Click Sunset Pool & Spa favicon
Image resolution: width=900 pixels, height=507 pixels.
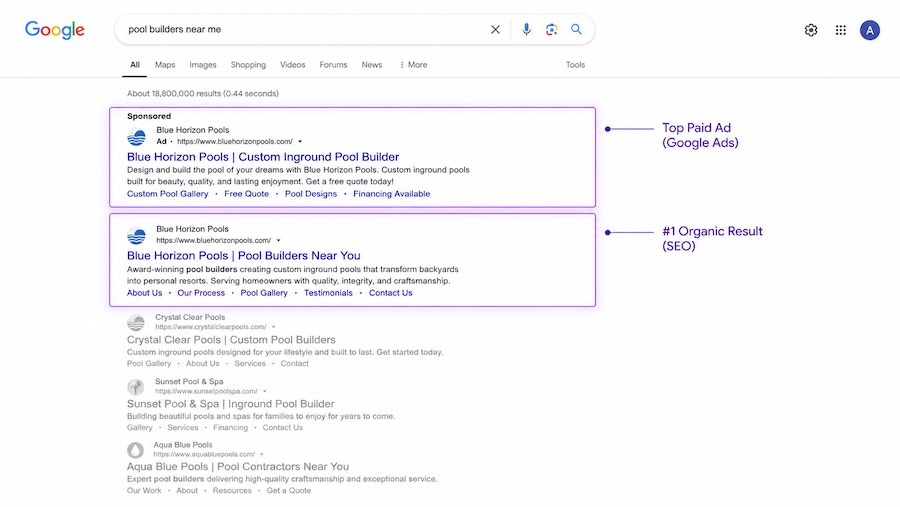pos(135,387)
